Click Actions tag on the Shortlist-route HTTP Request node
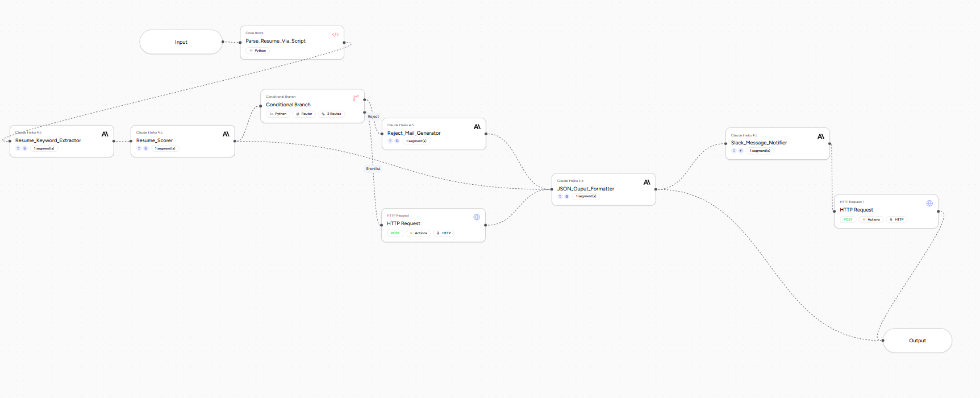The height and width of the screenshot is (398, 980). click(x=418, y=233)
